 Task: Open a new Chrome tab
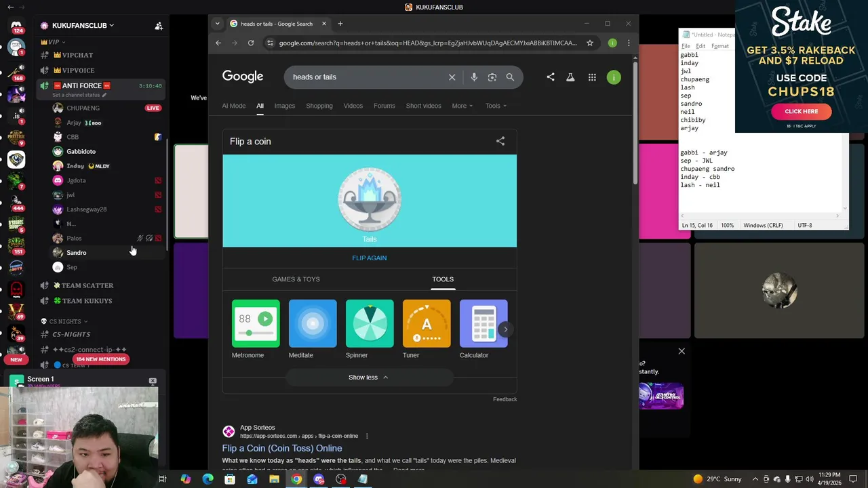click(340, 24)
